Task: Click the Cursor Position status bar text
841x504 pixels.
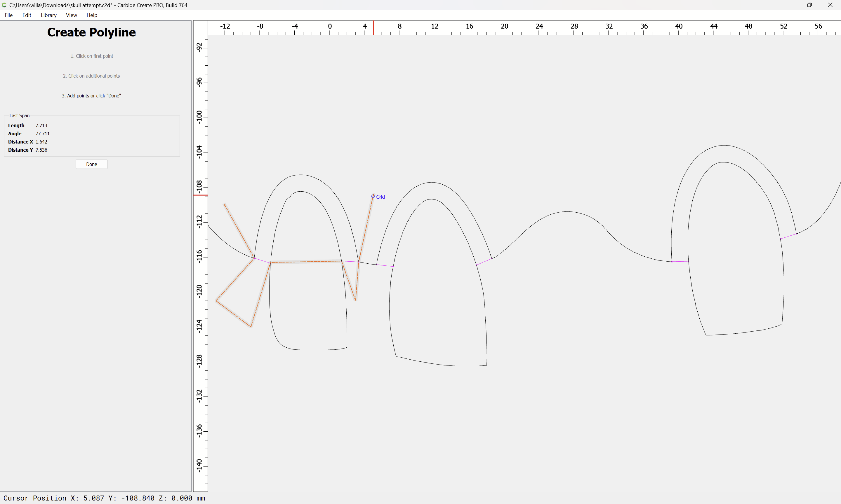Action: coord(104,498)
